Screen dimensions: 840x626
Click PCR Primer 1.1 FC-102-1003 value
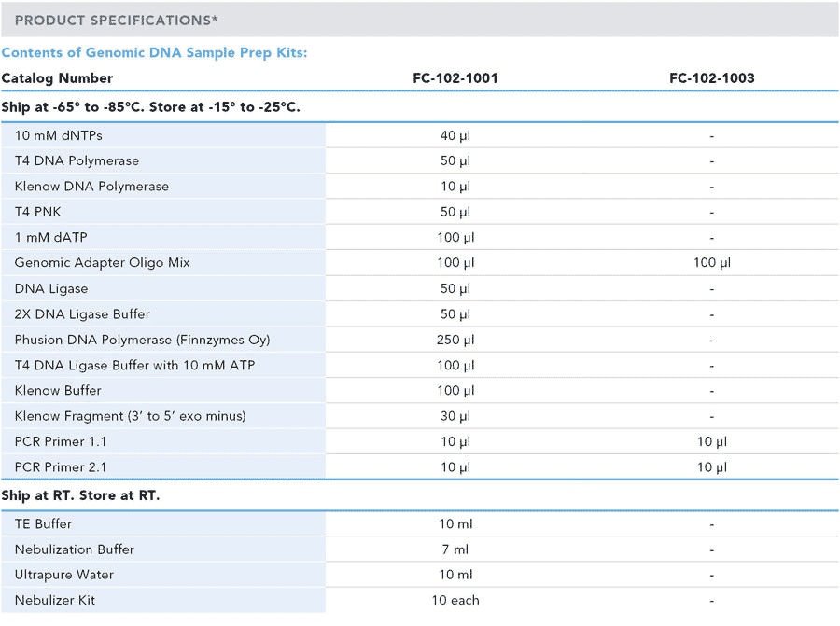[x=712, y=442]
